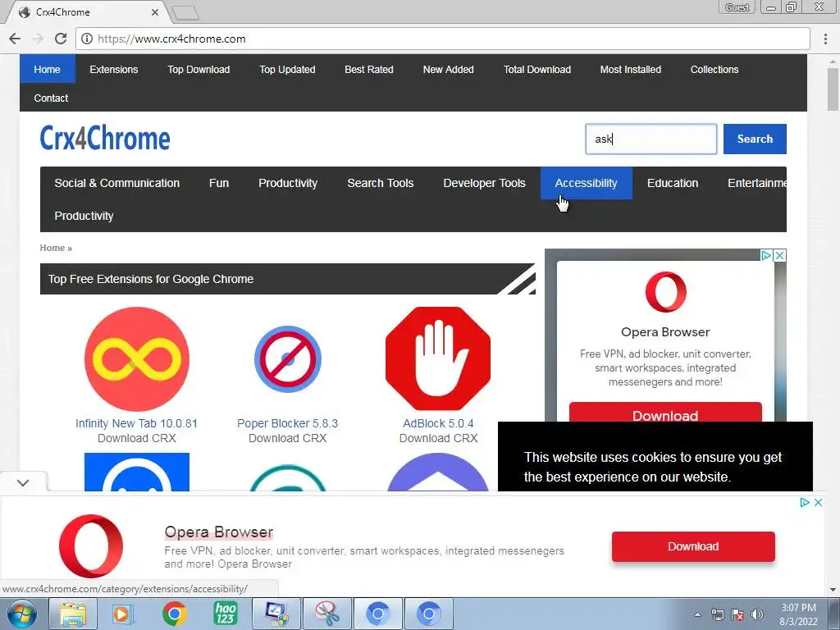Click Download button in bottom Opera banner
Viewport: 840px width, 630px height.
[693, 546]
